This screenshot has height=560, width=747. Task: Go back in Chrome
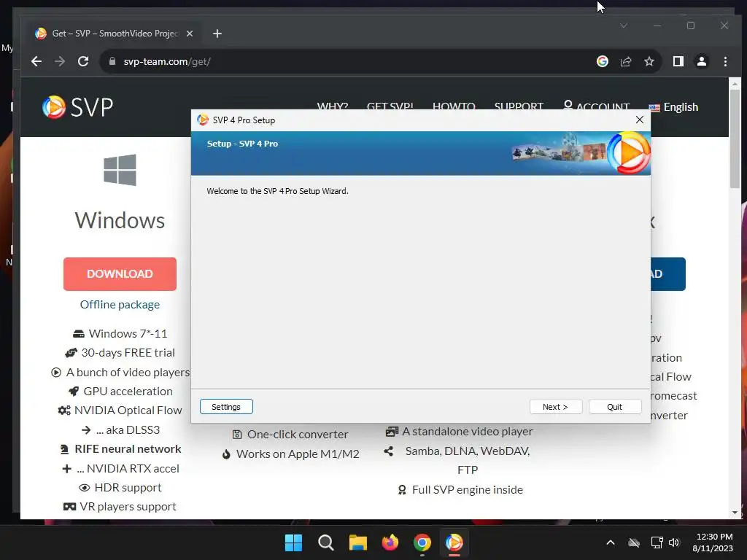click(36, 61)
